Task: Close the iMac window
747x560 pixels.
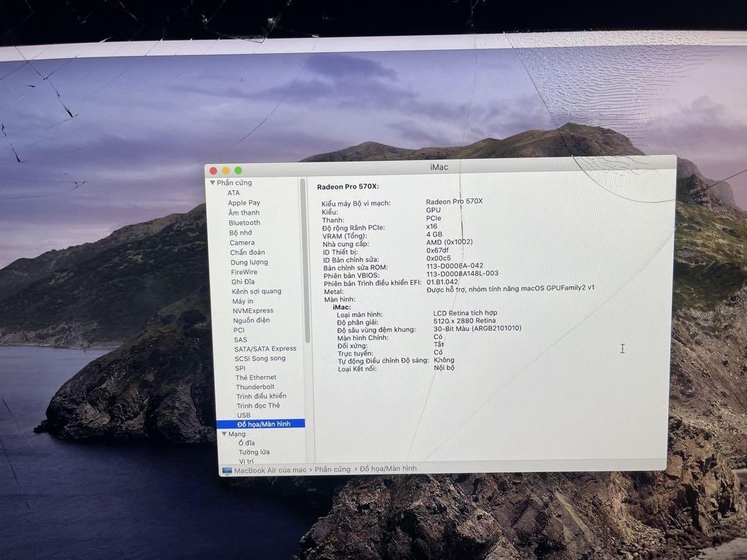Action: coord(214,171)
